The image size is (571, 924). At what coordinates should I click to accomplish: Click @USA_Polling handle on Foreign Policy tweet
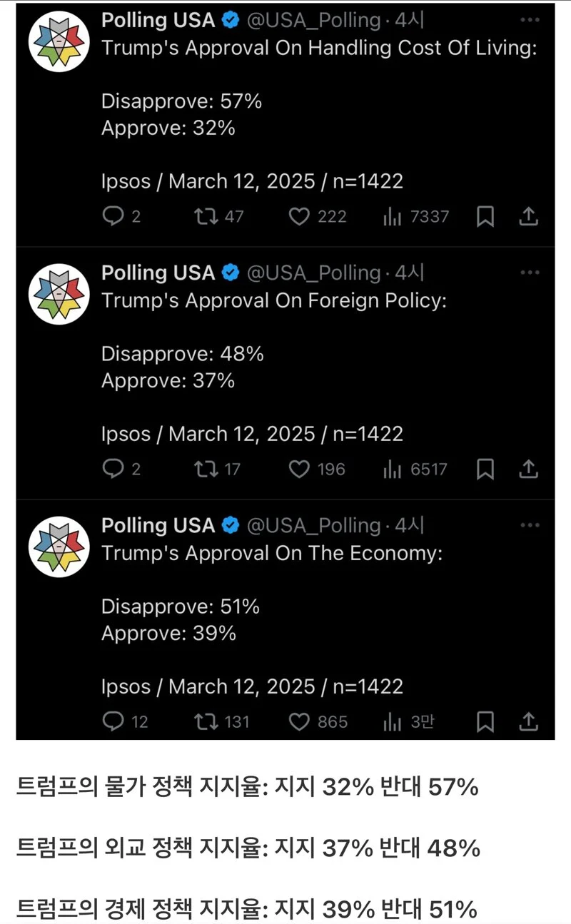click(x=313, y=273)
